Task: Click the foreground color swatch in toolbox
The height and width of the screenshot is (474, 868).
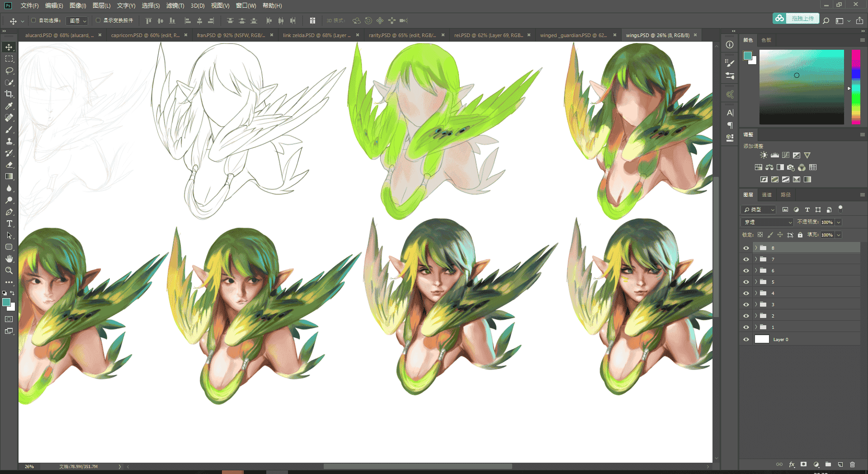Action: click(x=6, y=302)
